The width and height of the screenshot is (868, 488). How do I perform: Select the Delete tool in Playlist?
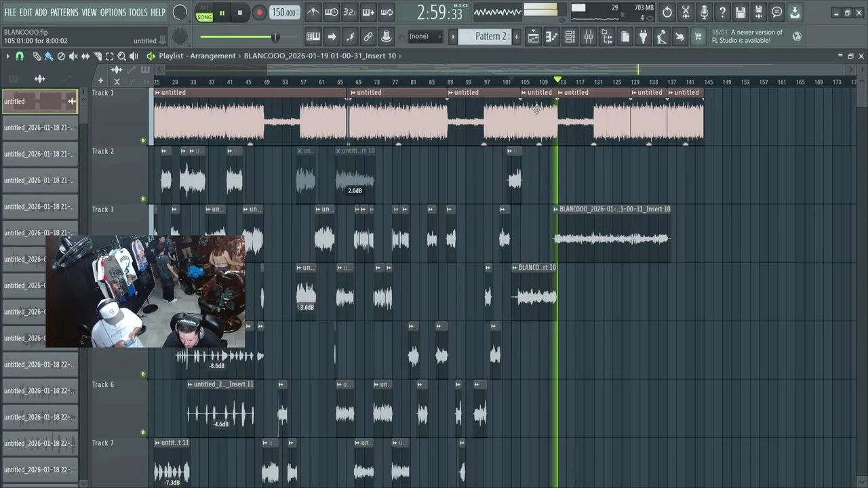[61, 56]
